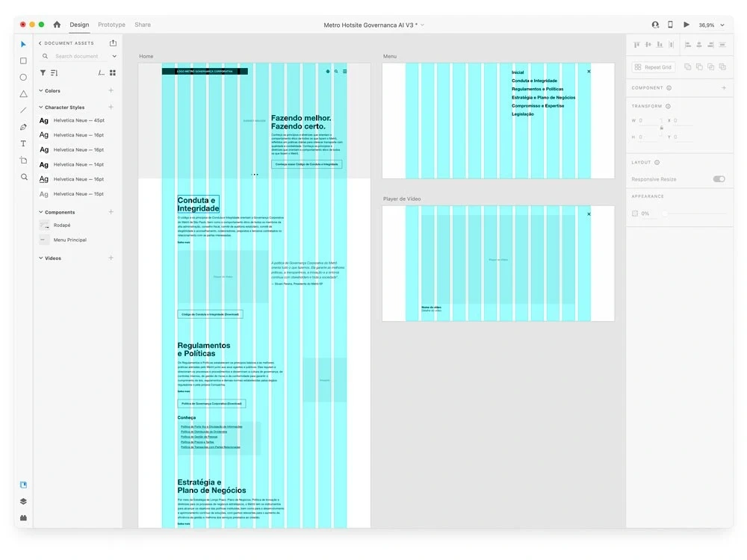Click the boolean Exclude Overlap icon

(722, 67)
